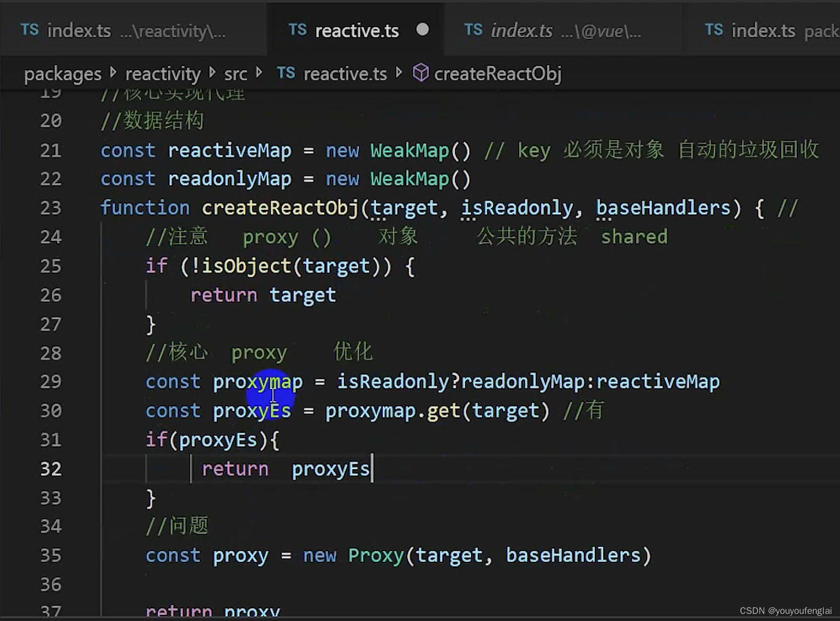This screenshot has width=840, height=621.
Task: Click the TS icon of the @vue index.ts tab
Action: [473, 30]
